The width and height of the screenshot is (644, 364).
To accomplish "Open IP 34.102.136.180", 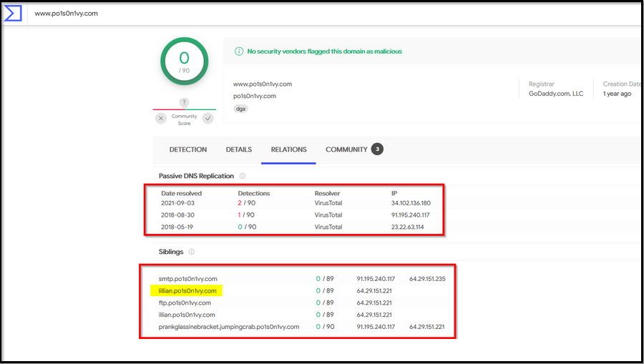I will [411, 203].
